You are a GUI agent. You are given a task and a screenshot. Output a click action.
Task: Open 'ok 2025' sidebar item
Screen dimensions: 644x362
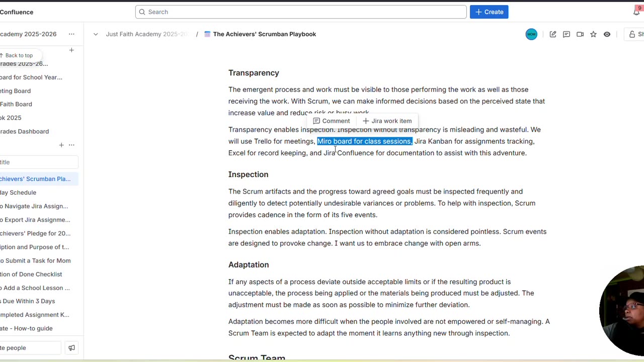point(11,118)
